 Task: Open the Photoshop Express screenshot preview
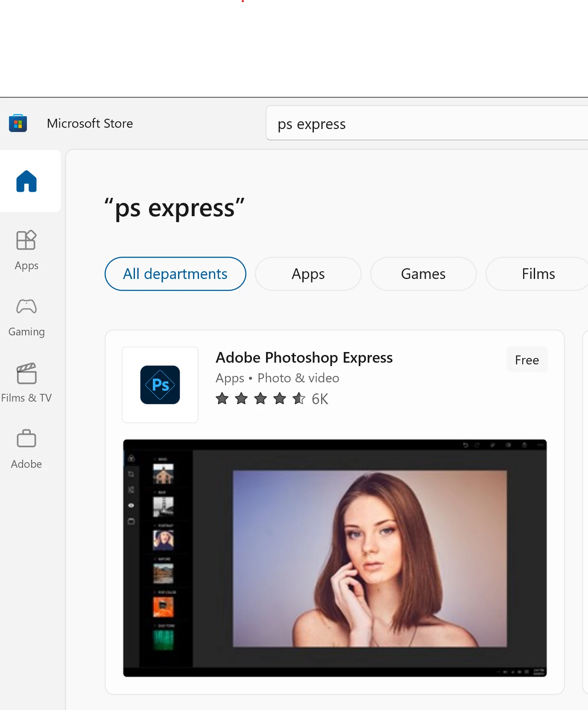click(335, 558)
